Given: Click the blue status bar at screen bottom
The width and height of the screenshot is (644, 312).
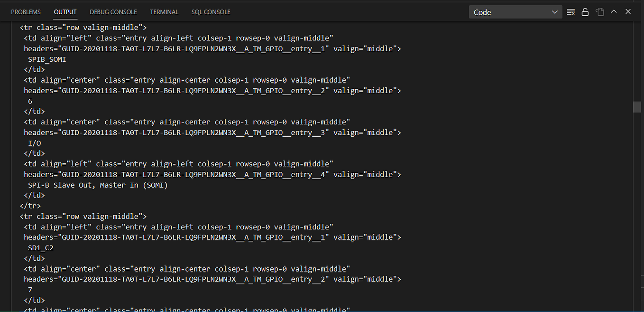Looking at the screenshot, I should coord(322,311).
